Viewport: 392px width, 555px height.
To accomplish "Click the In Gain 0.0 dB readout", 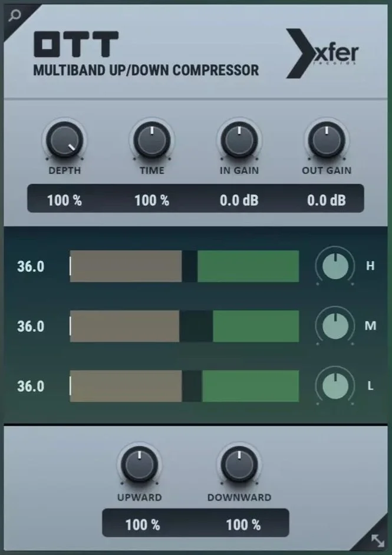I will pos(239,200).
